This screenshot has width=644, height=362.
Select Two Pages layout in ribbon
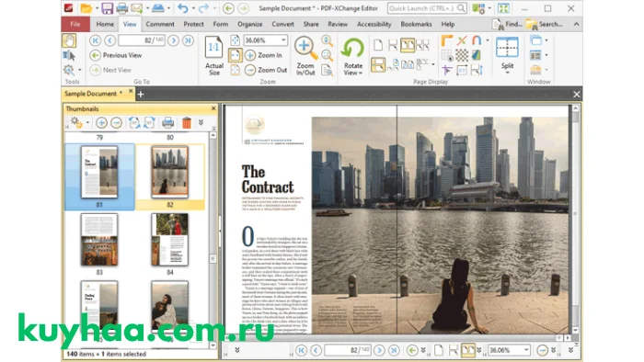[x=407, y=45]
